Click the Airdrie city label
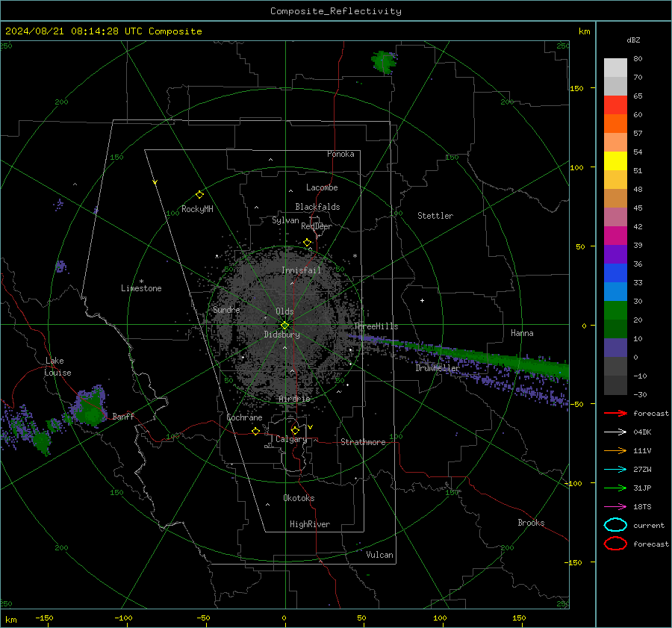The width and height of the screenshot is (672, 628). point(294,399)
